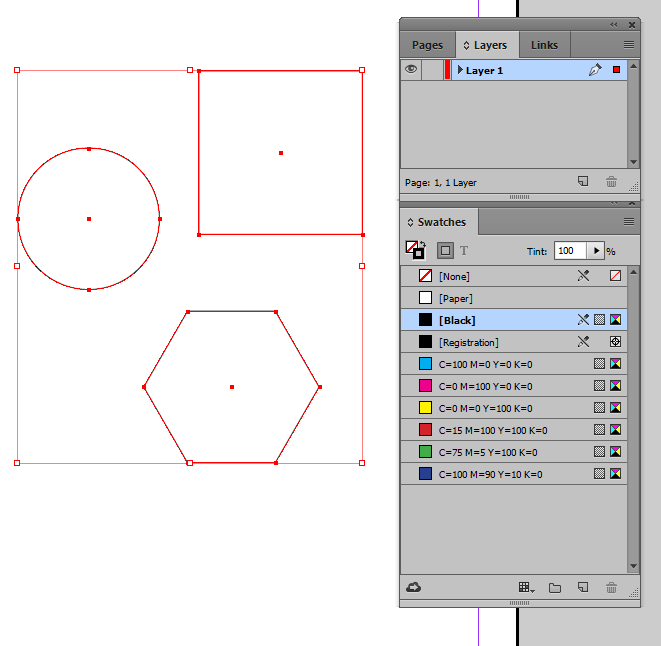Click the fill and stroke swap icon
This screenshot has height=646, width=661.
pyautogui.click(x=423, y=245)
